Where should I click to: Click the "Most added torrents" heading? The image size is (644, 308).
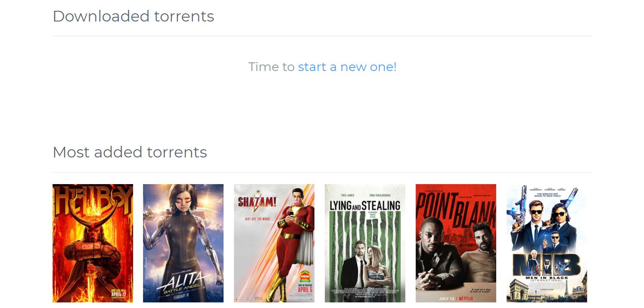point(130,152)
